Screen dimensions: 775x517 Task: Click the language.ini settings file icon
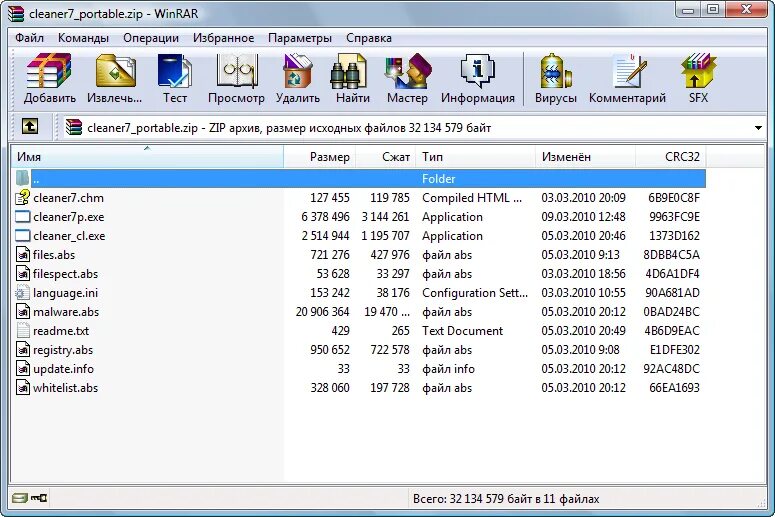pyautogui.click(x=22, y=293)
